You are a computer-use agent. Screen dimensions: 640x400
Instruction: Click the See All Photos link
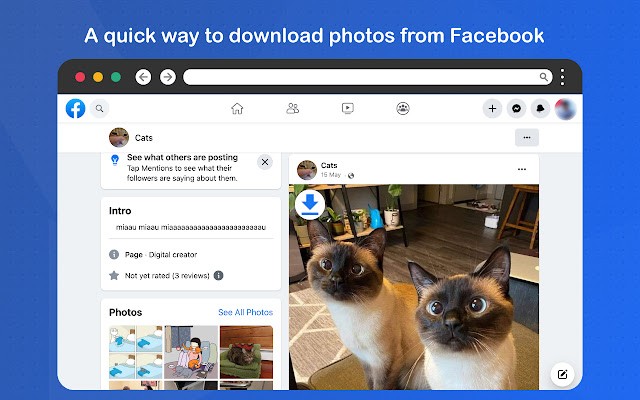pos(245,313)
